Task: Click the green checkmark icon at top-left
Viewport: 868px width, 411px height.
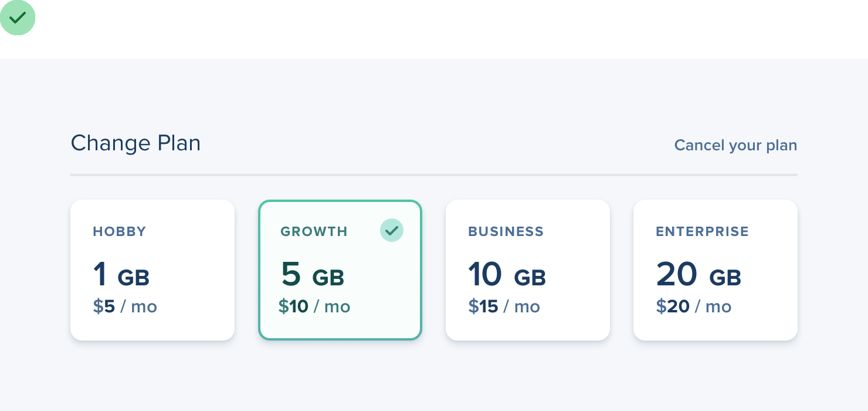Action: click(18, 18)
